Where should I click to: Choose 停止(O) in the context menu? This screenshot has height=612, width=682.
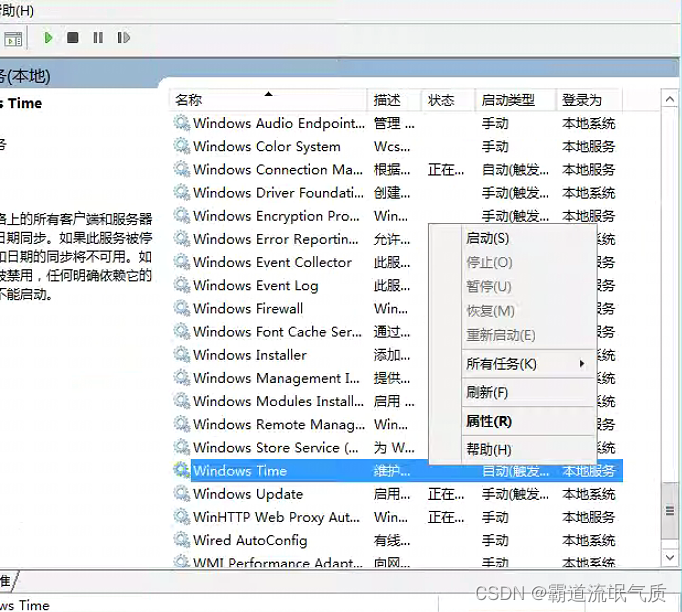click(x=528, y=262)
